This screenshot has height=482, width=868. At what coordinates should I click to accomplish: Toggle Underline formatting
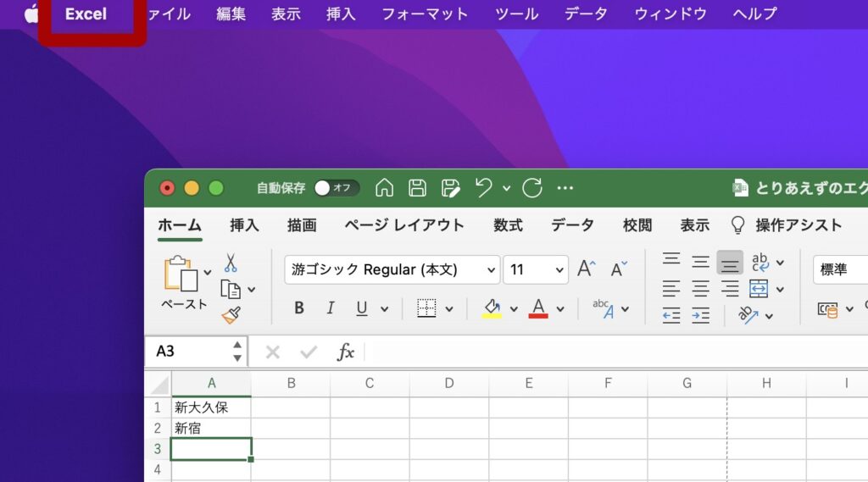(x=361, y=308)
